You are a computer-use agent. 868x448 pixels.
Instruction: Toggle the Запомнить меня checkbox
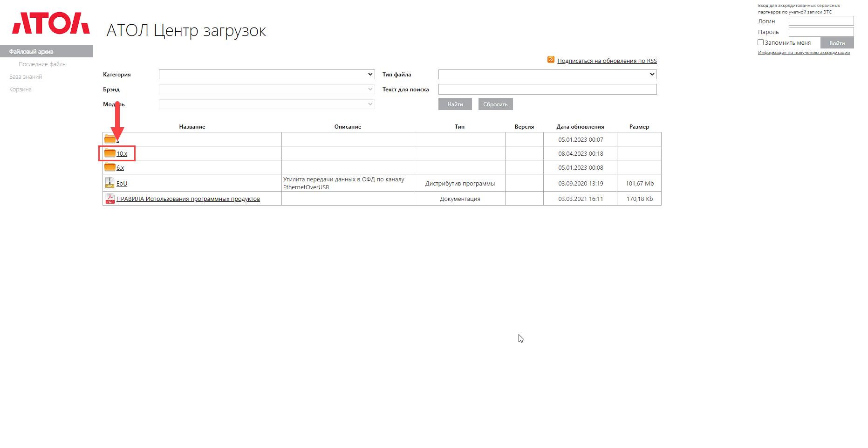point(761,42)
